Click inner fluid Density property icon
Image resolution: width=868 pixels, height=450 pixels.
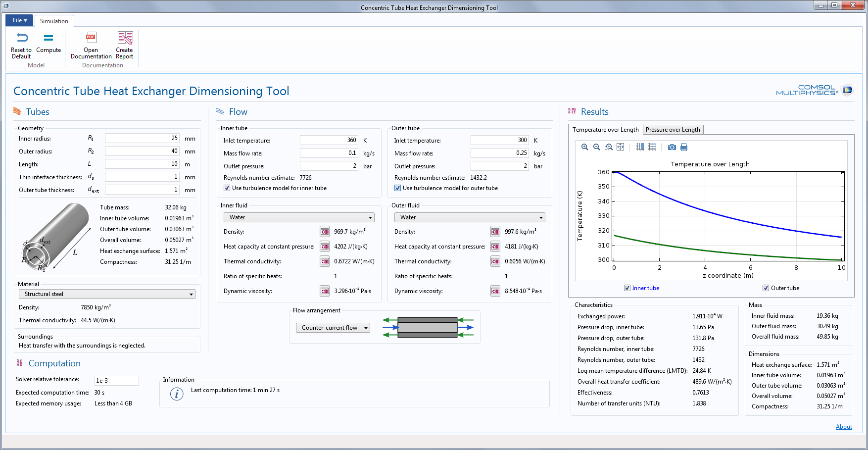325,232
